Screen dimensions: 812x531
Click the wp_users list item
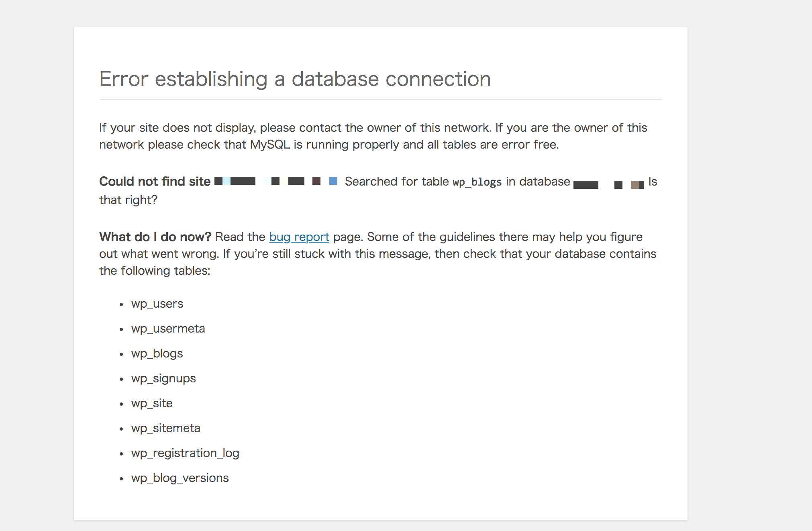click(157, 304)
